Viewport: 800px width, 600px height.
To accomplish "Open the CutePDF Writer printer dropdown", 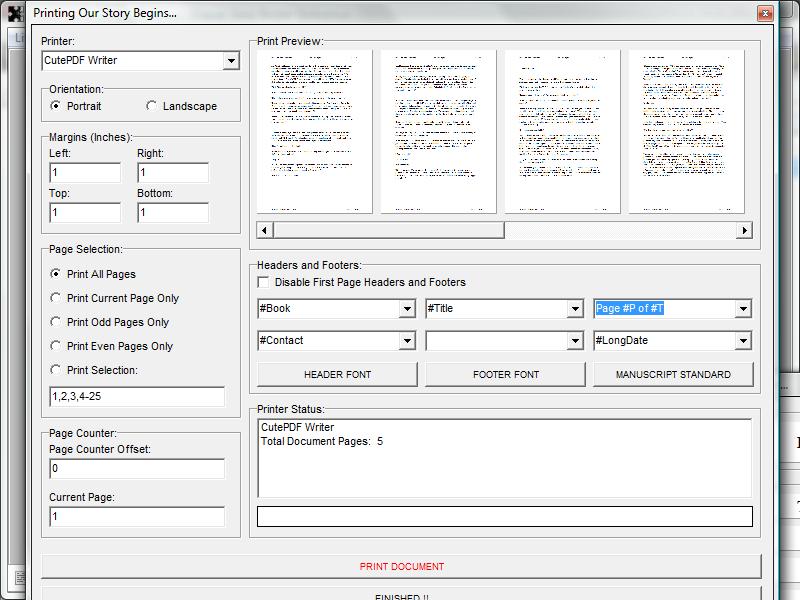I will pos(231,61).
